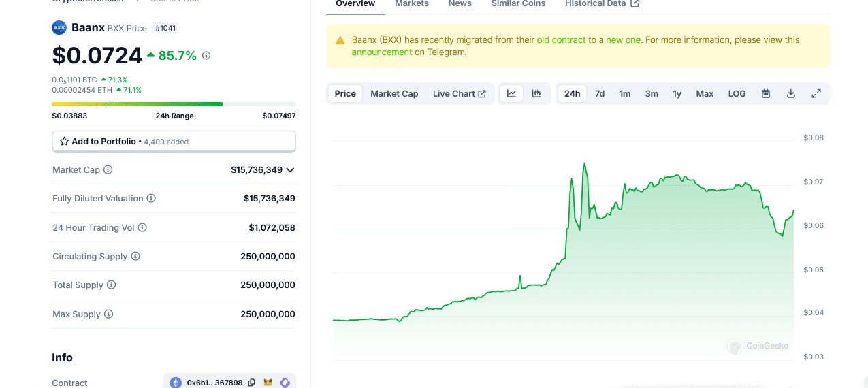The image size is (868, 388).
Task: Open the price info icon beside 85.7%
Action: point(206,55)
